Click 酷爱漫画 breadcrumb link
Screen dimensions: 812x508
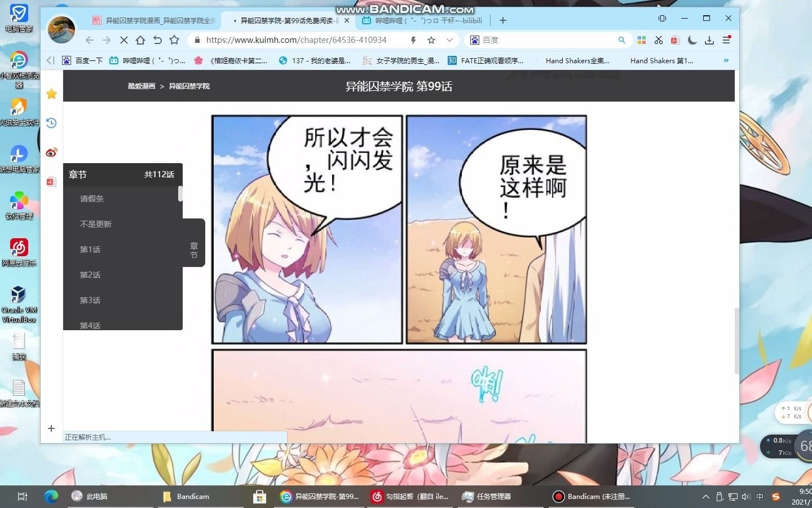pos(142,86)
